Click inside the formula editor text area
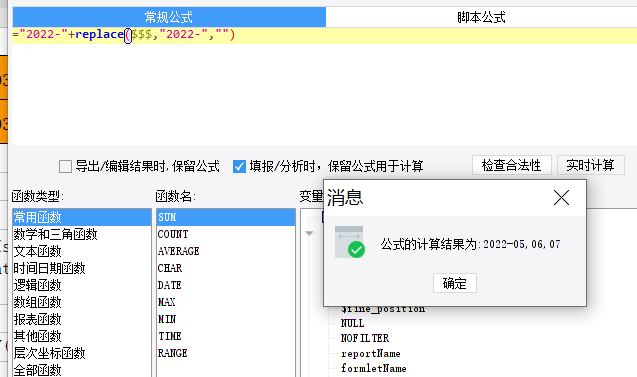Viewport: 637px width, 377px height. [324, 86]
